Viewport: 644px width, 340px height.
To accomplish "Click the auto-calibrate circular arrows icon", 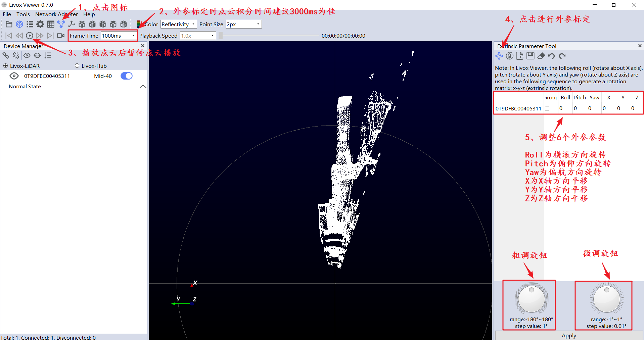I will click(510, 56).
